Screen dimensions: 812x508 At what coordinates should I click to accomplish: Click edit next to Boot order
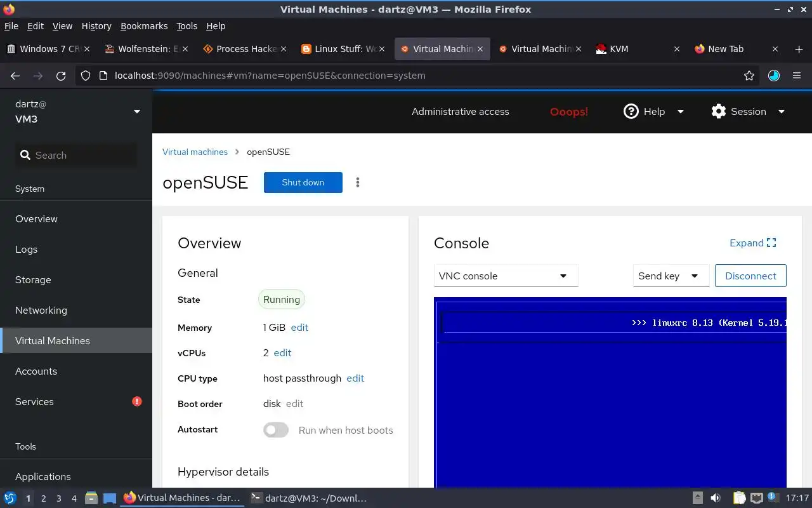pyautogui.click(x=294, y=404)
